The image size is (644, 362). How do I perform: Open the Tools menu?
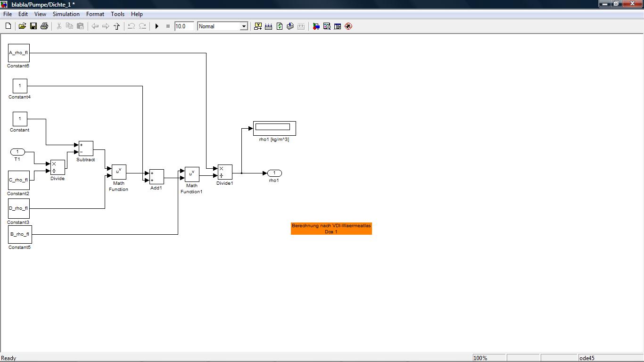point(117,14)
